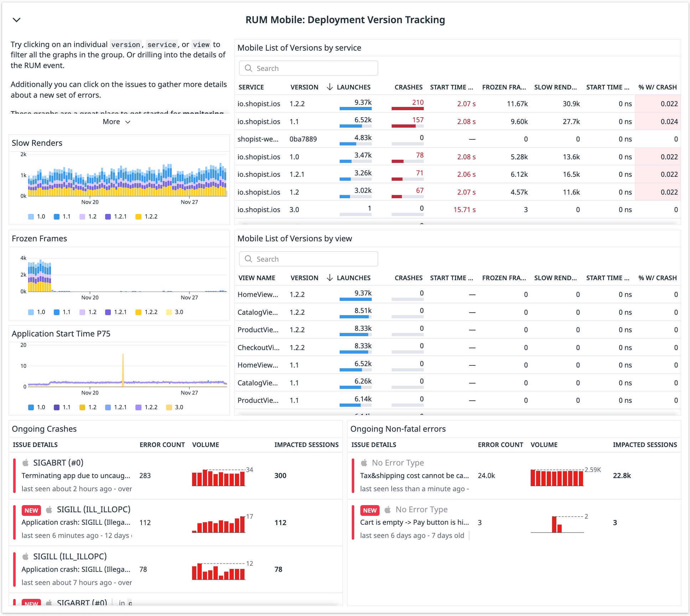Image resolution: width=690 pixels, height=616 pixels.
Task: Click Apple icon beside Cart is empty error
Action: tap(388, 510)
